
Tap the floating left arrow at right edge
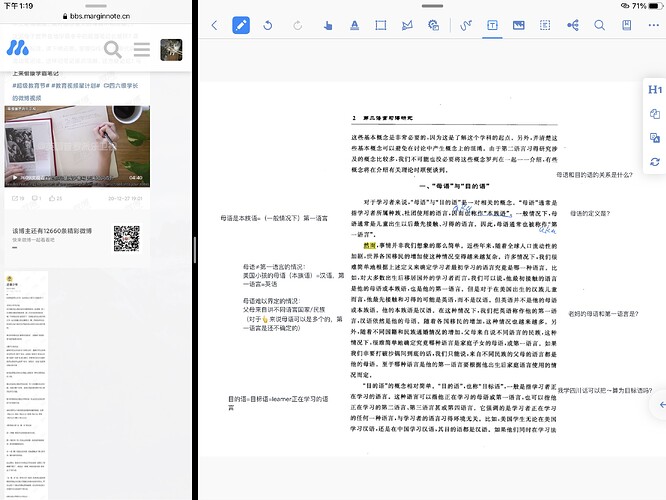click(x=662, y=405)
